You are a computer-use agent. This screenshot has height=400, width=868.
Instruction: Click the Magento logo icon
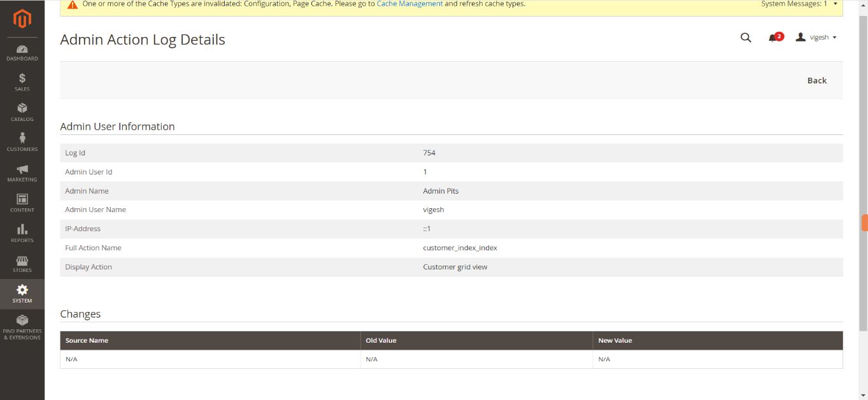click(22, 20)
